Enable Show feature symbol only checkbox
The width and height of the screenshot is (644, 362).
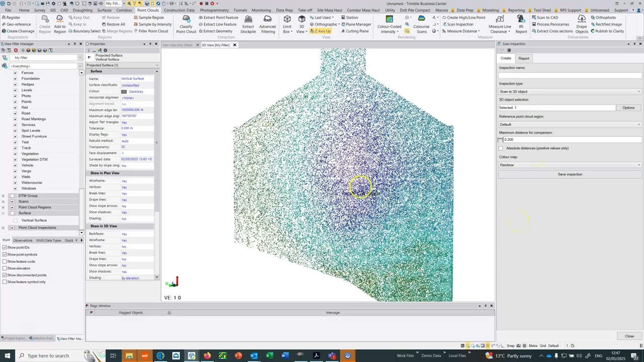point(5,282)
